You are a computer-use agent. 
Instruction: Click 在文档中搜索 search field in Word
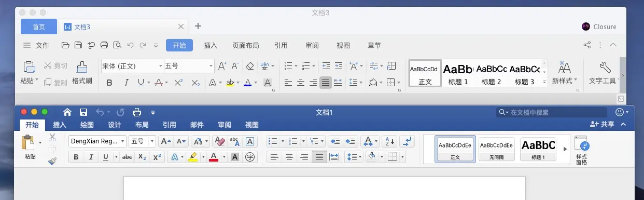click(552, 112)
